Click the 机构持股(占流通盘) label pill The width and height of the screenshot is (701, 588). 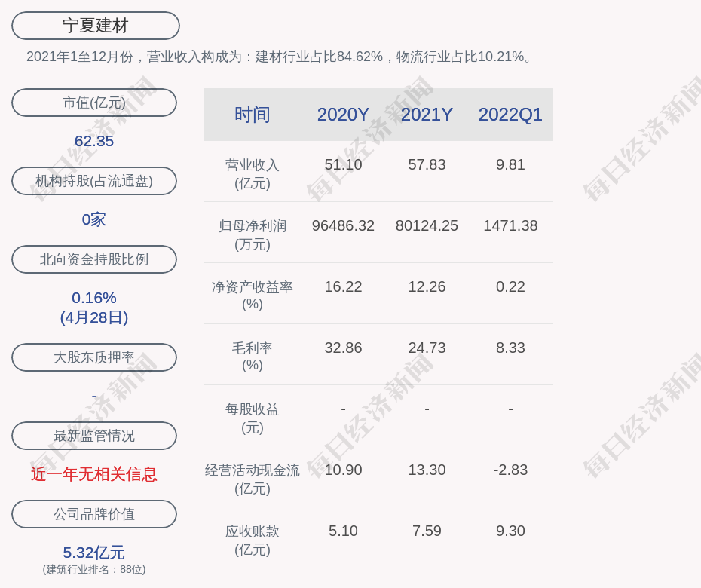click(94, 181)
